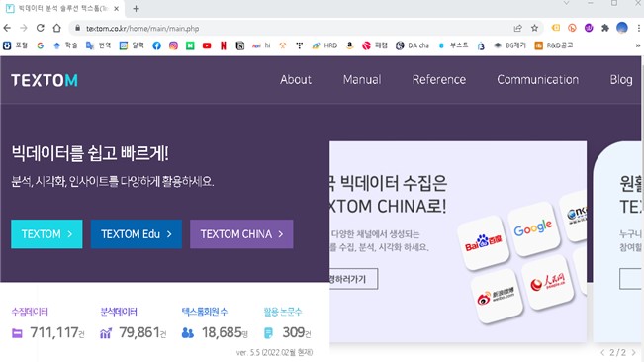
Task: Open the Instagram bookmark
Action: 173,45
